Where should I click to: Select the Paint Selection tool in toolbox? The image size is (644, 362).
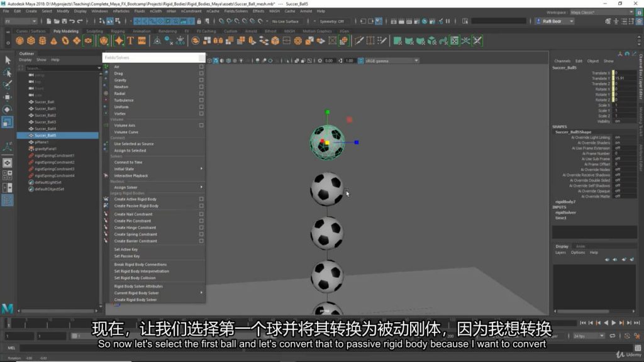[x=8, y=85]
